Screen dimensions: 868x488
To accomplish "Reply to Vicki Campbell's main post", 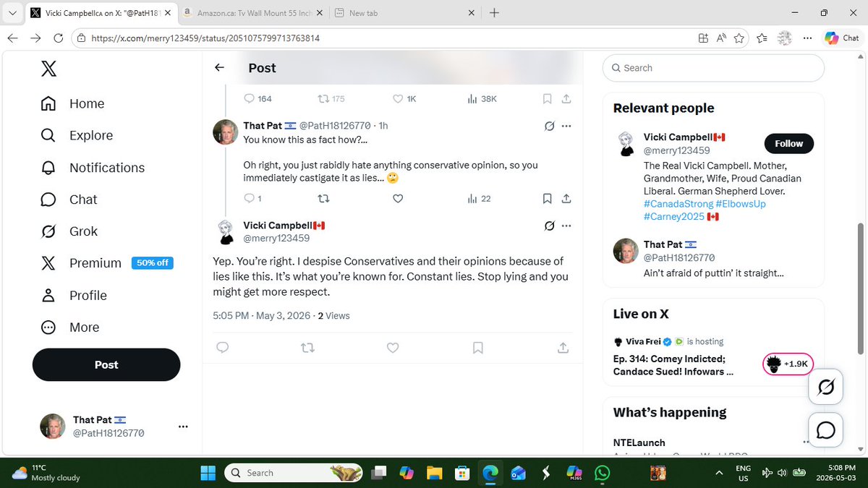I will coord(223,348).
